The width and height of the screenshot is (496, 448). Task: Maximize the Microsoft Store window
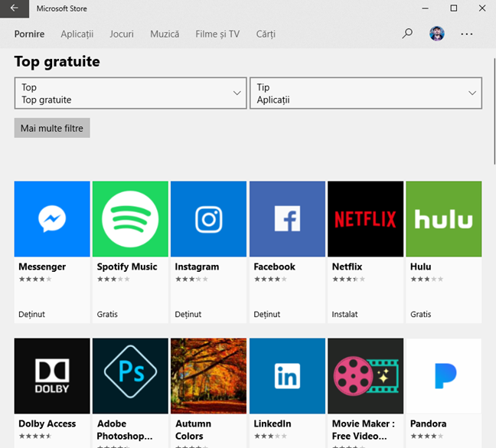point(454,8)
